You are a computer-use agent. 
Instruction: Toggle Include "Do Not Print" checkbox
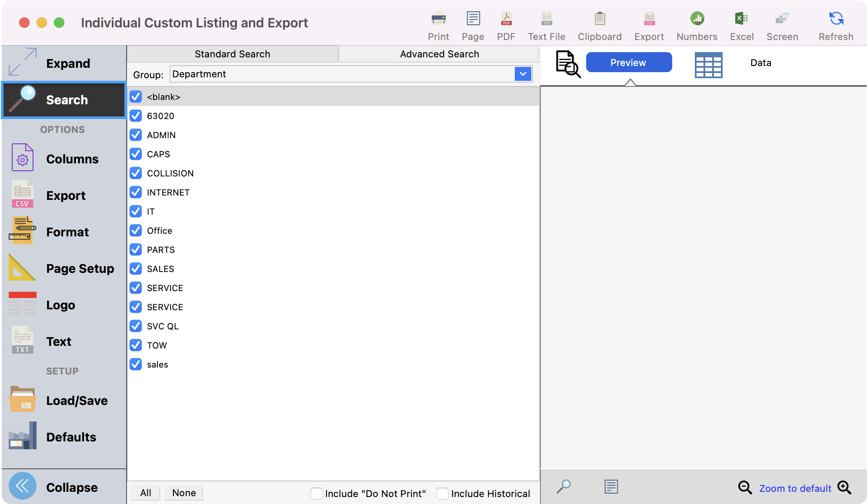(317, 493)
